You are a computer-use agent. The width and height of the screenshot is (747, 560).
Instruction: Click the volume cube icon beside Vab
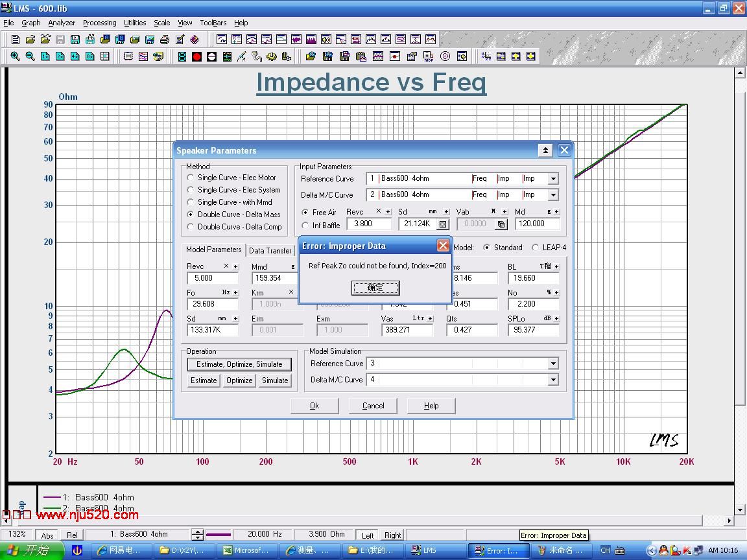tap(502, 224)
